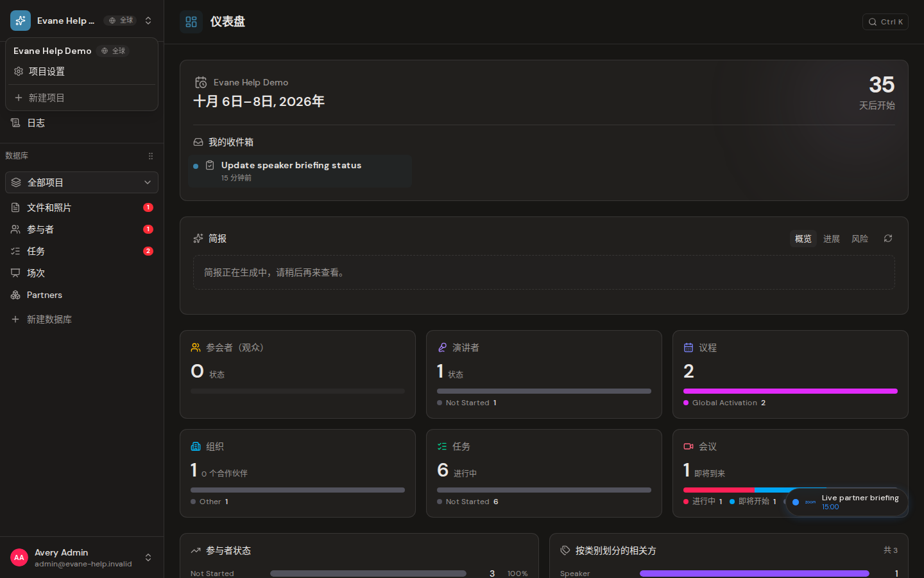Open the 演讲者 card

point(544,374)
